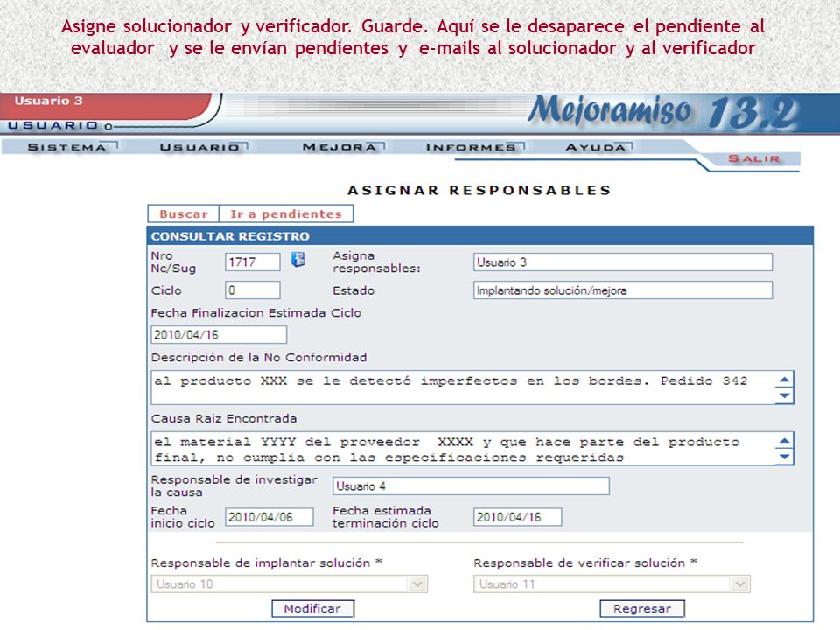Click the CONSULTAR REGISTRO panel header
This screenshot has width=840, height=630.
pyautogui.click(x=480, y=235)
